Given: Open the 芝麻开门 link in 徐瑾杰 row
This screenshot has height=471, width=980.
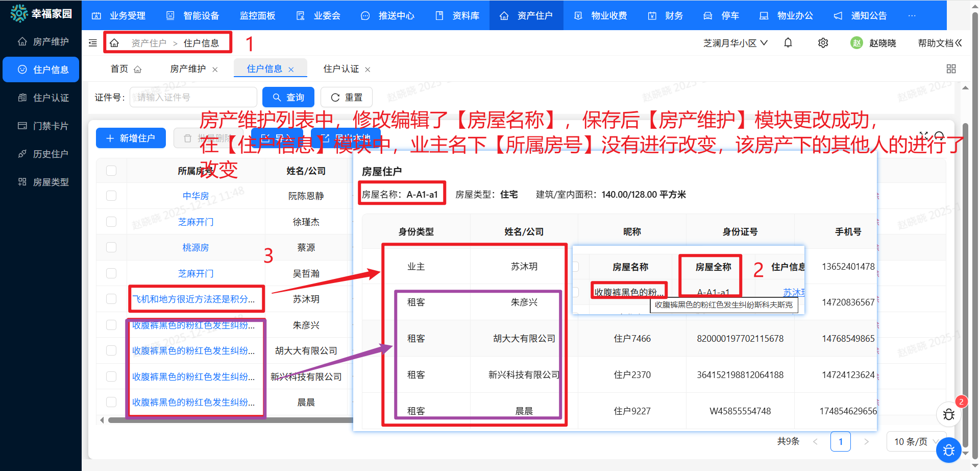Looking at the screenshot, I should click(195, 222).
